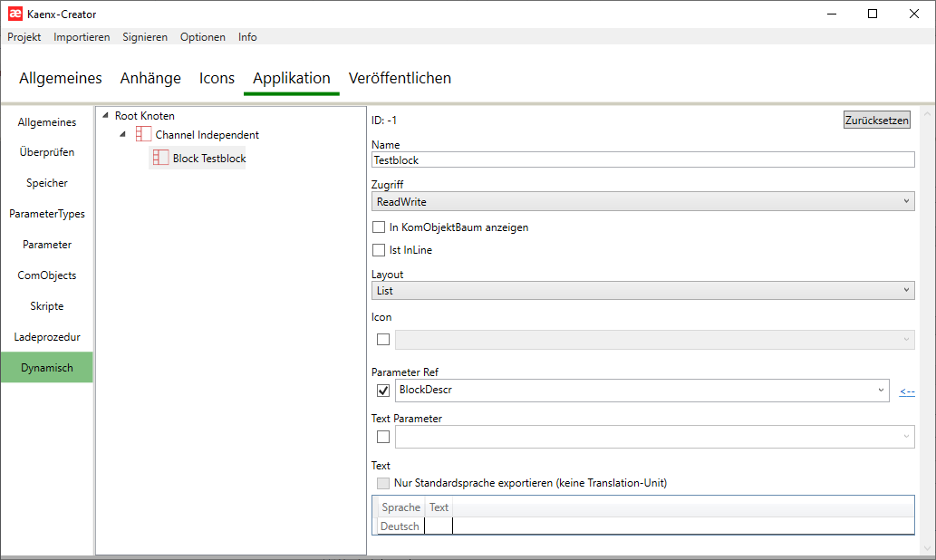Click the Kaenx-Creator app logo icon
The image size is (936, 560).
point(14,14)
